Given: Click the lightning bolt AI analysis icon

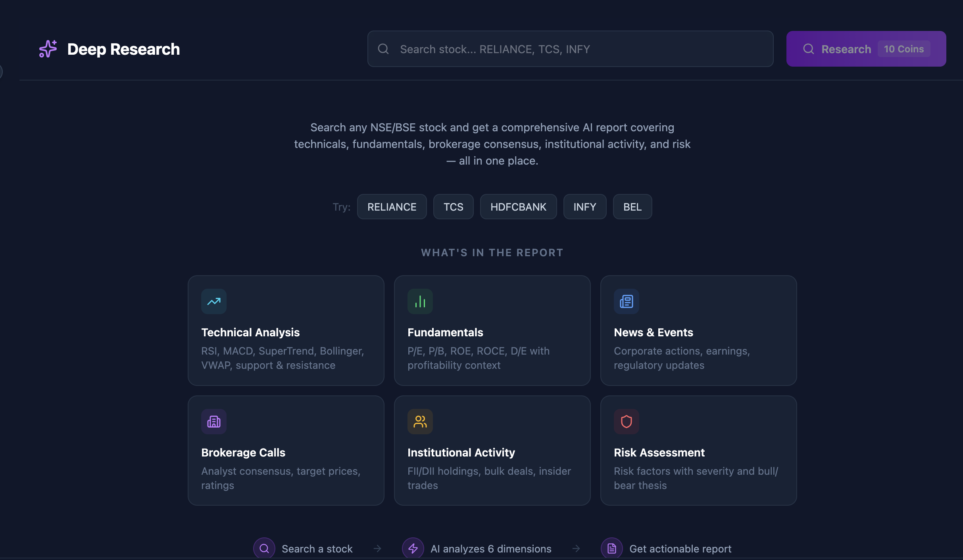Looking at the screenshot, I should click(x=413, y=548).
